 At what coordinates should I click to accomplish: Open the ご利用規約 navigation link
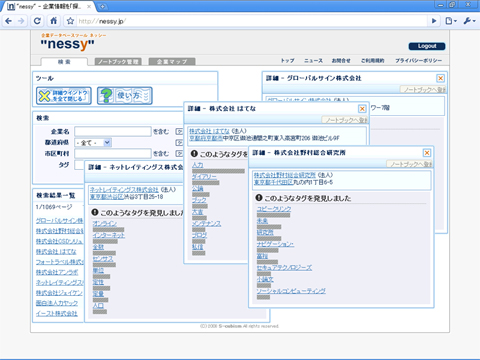tap(373, 61)
